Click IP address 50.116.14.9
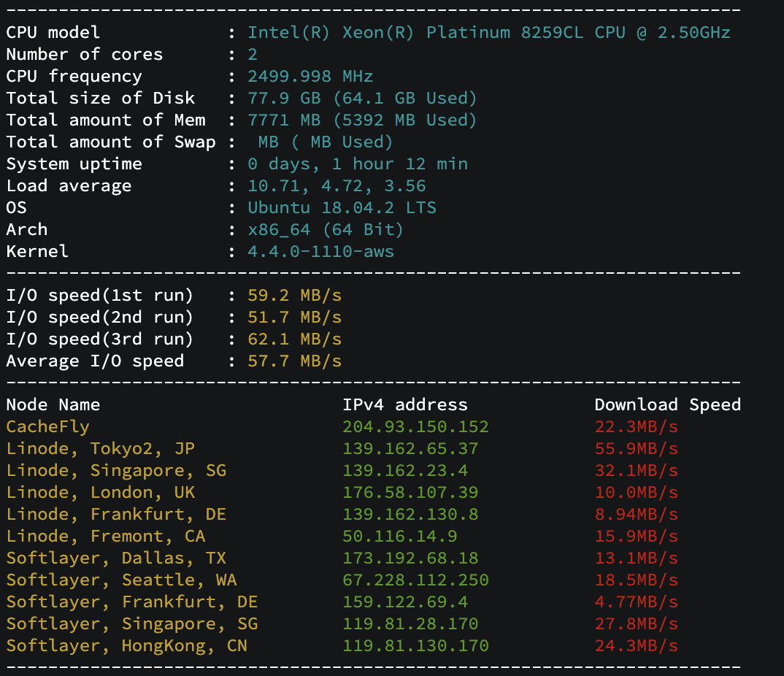The image size is (784, 676). [x=400, y=537]
